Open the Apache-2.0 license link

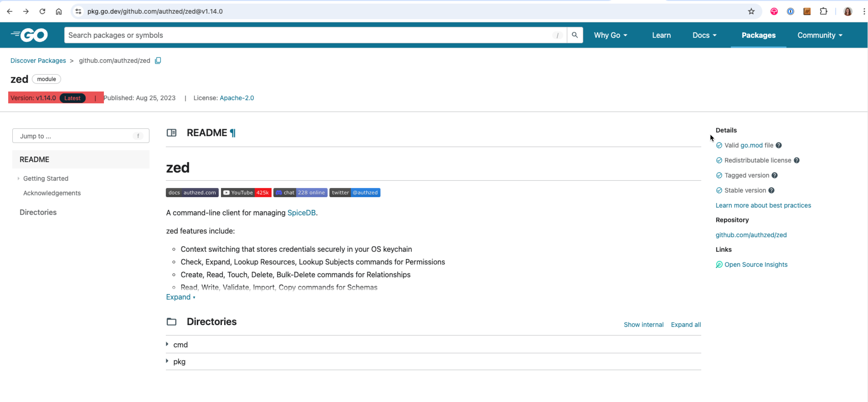coord(237,98)
